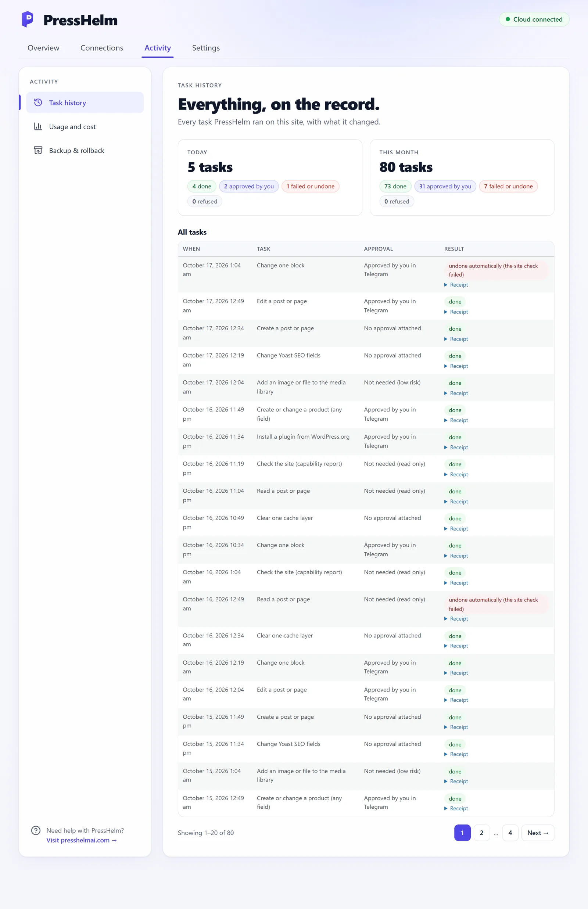Switch to the Connections tab
This screenshot has height=909, width=588.
tap(101, 48)
